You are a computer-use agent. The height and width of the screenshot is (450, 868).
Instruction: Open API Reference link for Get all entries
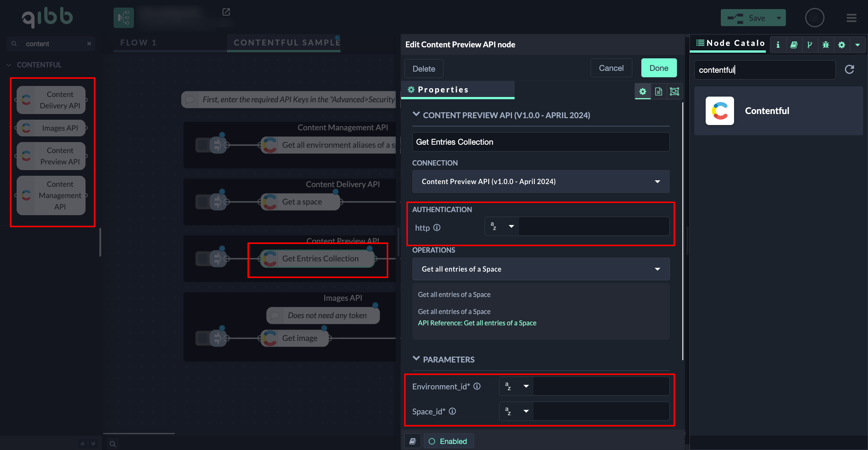click(x=477, y=323)
